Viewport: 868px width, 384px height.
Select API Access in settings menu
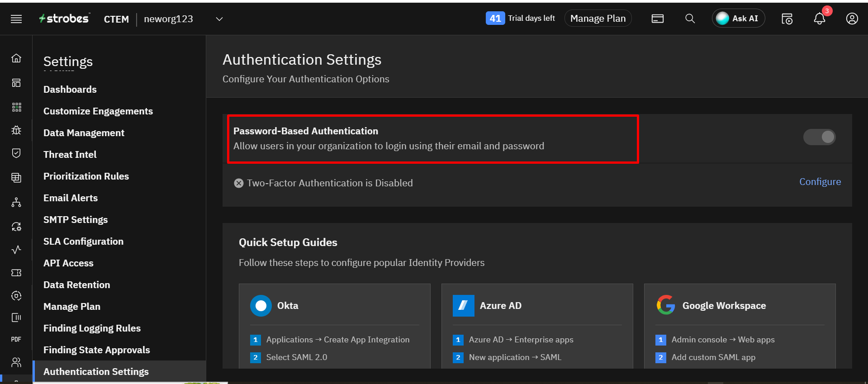(x=68, y=263)
